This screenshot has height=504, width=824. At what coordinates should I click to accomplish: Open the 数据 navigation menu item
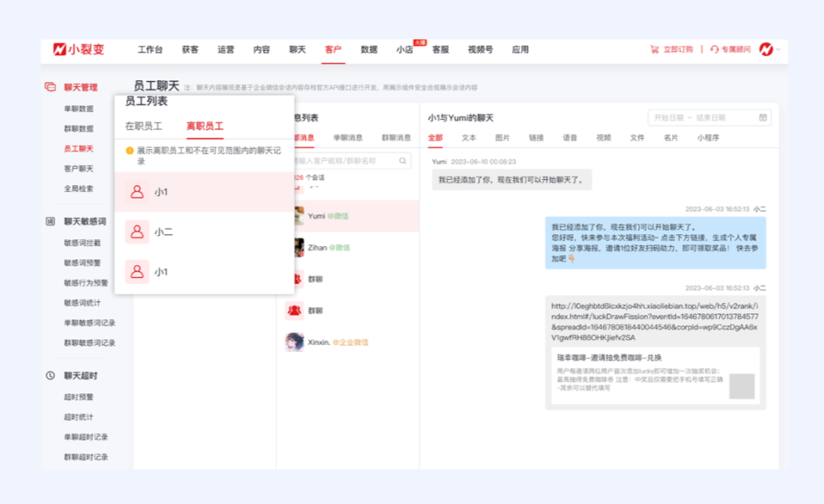tap(368, 49)
